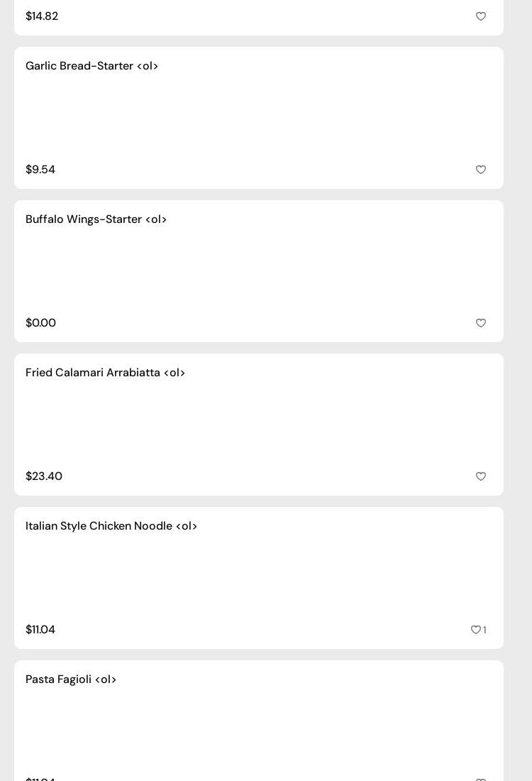This screenshot has height=781, width=532.
Task: Like the Fried Calamari Arrabiatta dish
Action: [481, 476]
